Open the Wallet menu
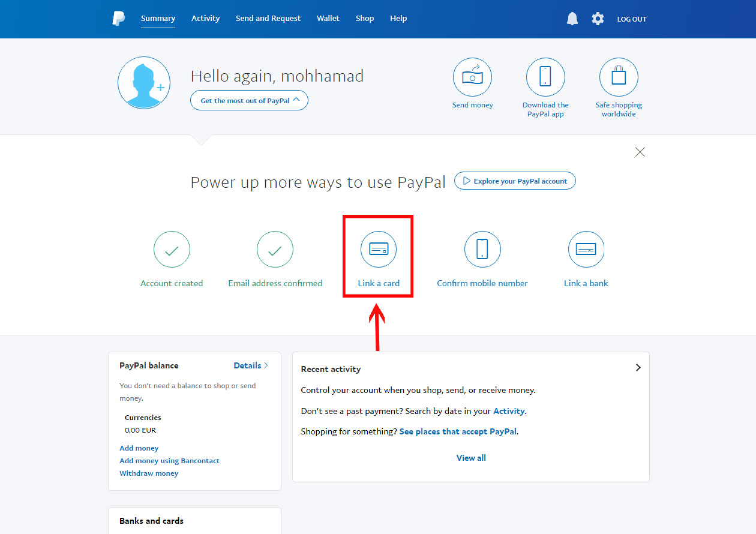 click(328, 18)
